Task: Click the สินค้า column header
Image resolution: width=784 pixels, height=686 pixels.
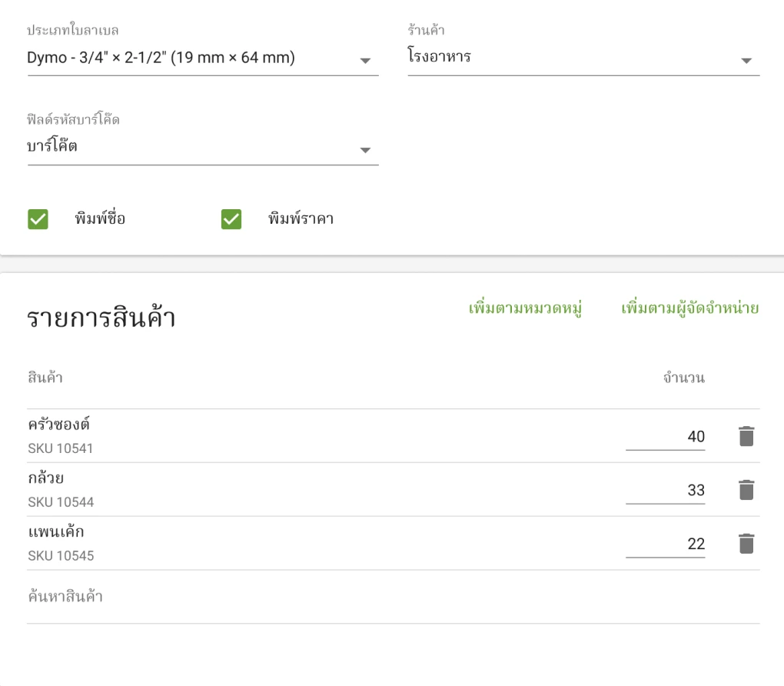Action: (x=45, y=378)
